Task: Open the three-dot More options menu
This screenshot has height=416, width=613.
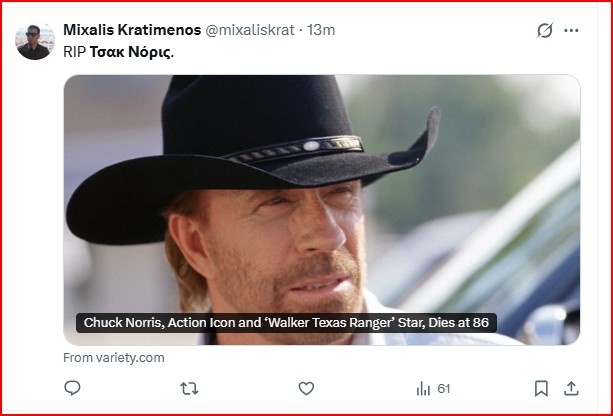Action: coord(572,30)
